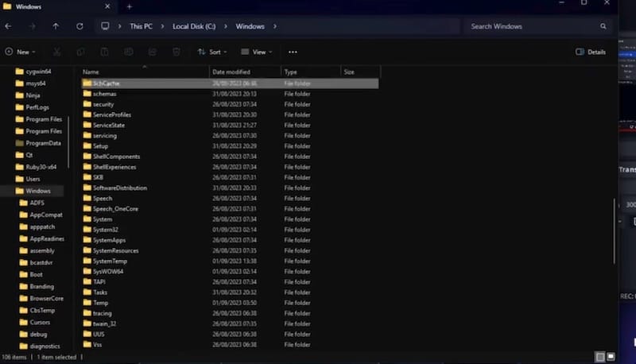Click the Paste toolbar icon

[104, 52]
